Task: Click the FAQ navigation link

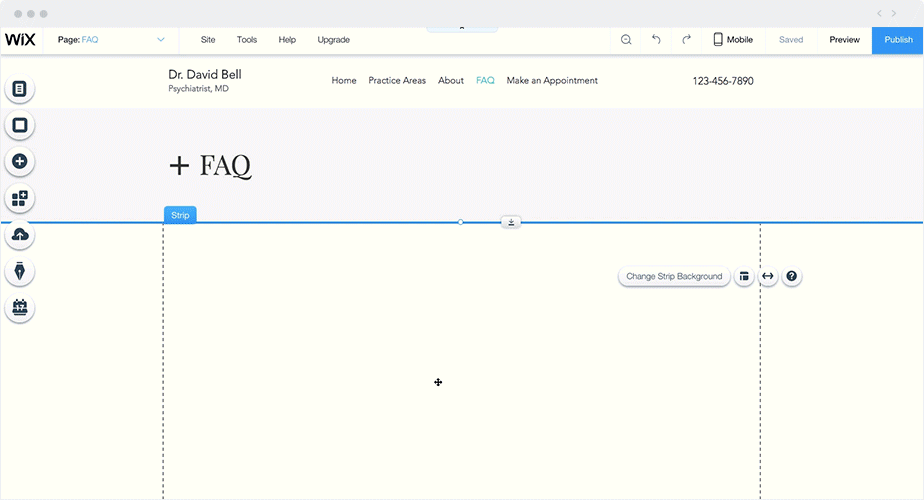Action: [485, 80]
